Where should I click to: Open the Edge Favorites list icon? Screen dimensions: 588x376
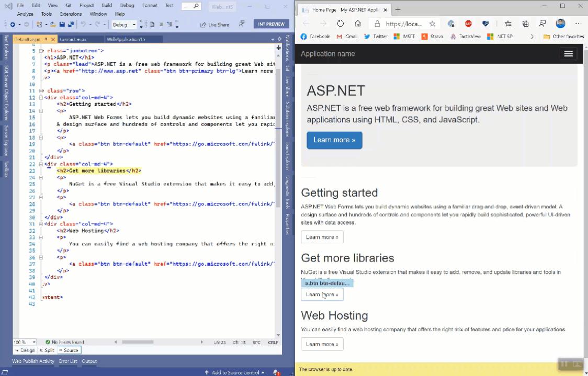[x=508, y=24]
